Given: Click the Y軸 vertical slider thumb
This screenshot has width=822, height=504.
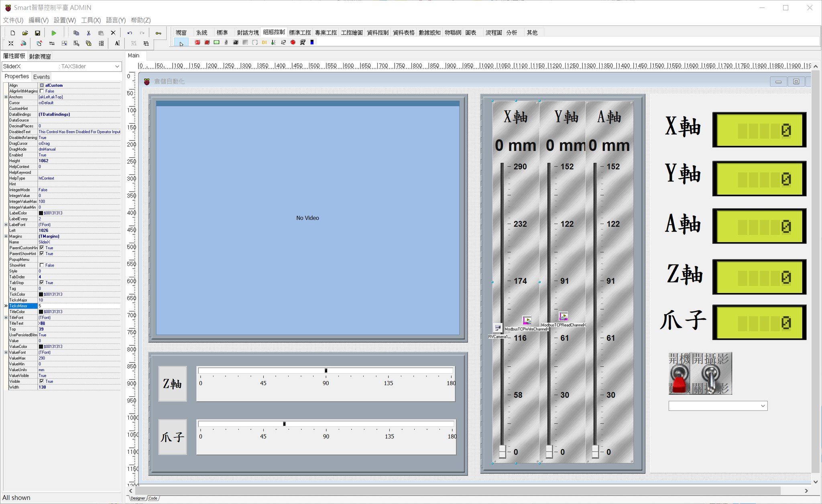Looking at the screenshot, I should [x=549, y=452].
